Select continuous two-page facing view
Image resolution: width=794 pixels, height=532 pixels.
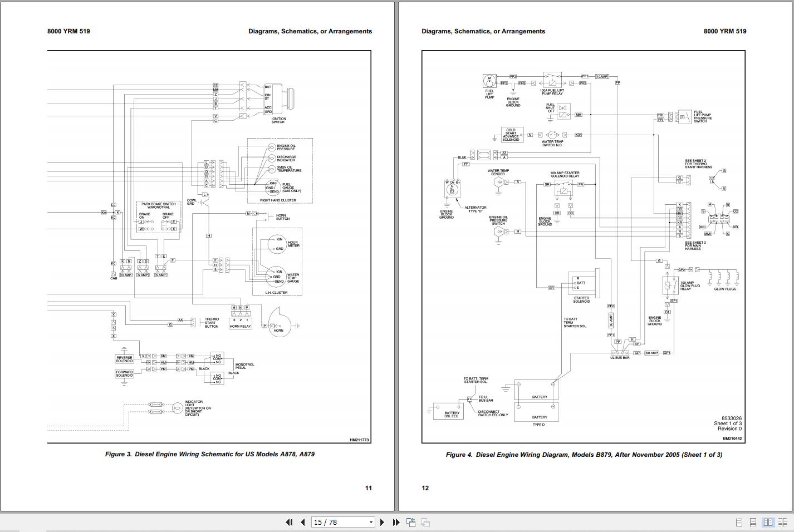782,523
